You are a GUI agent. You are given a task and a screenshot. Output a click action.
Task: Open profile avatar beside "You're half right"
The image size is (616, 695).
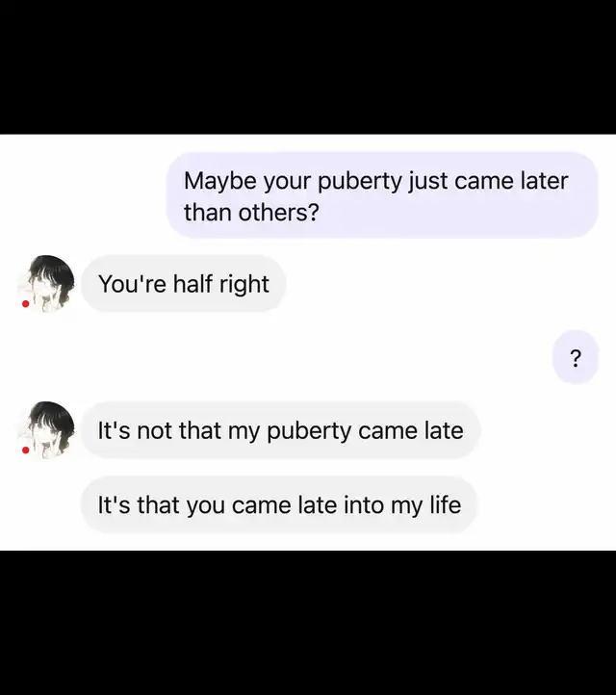coord(46,284)
